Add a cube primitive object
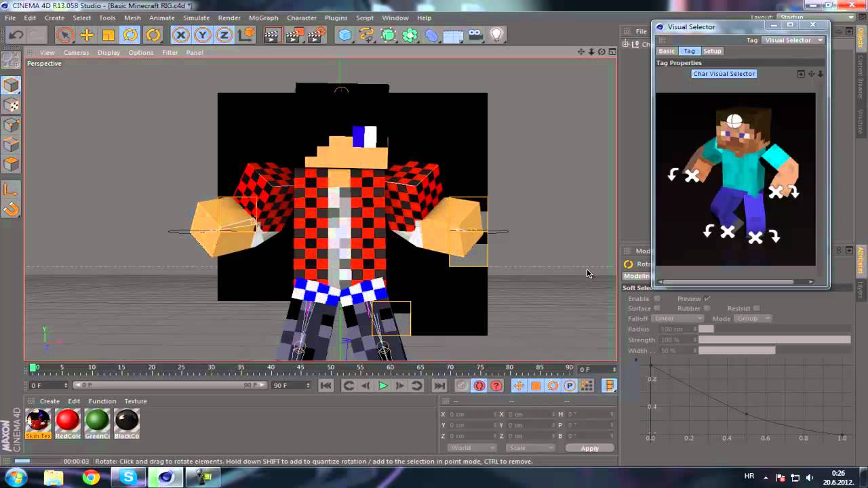 click(345, 35)
